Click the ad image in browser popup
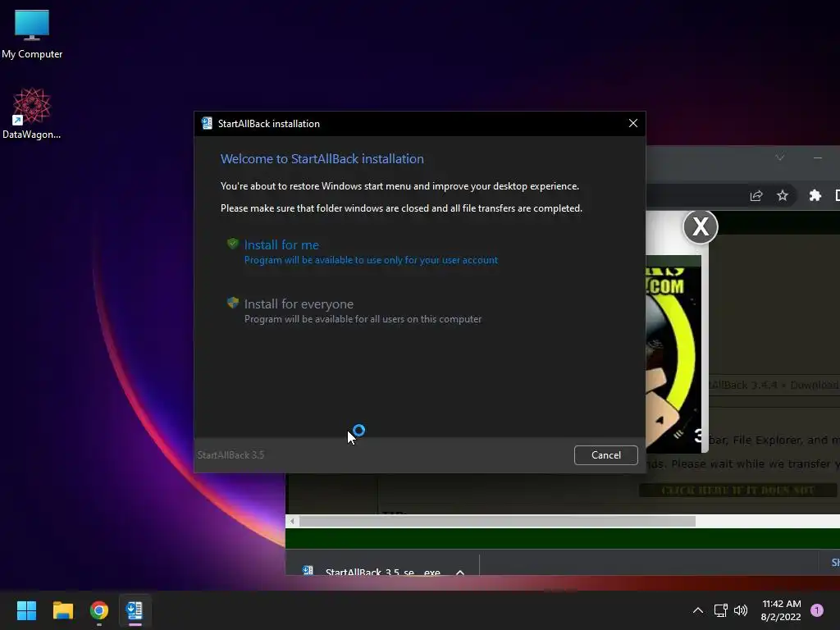The width and height of the screenshot is (840, 630). (x=673, y=354)
